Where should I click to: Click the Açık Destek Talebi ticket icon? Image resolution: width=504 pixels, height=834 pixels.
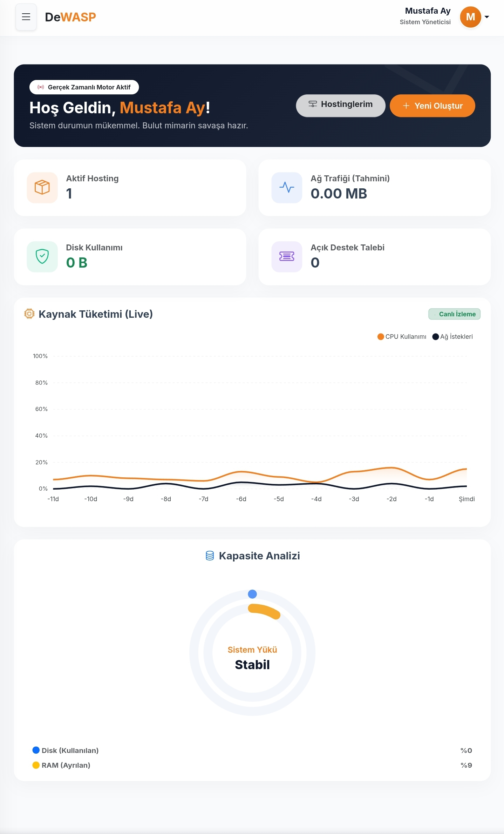coord(287,257)
